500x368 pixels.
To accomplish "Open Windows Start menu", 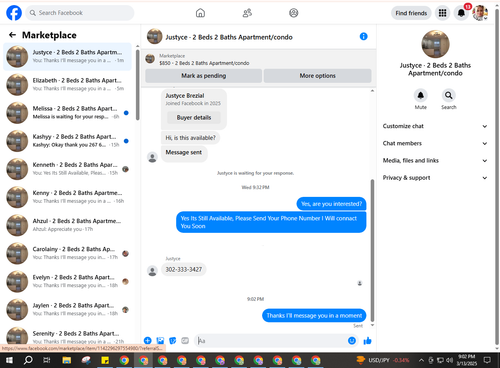I will pos(9,360).
